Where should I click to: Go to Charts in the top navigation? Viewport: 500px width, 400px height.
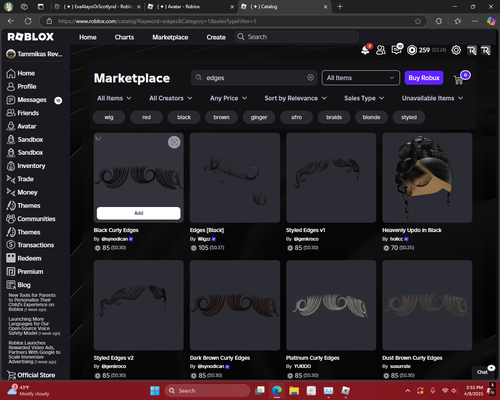pyautogui.click(x=124, y=37)
